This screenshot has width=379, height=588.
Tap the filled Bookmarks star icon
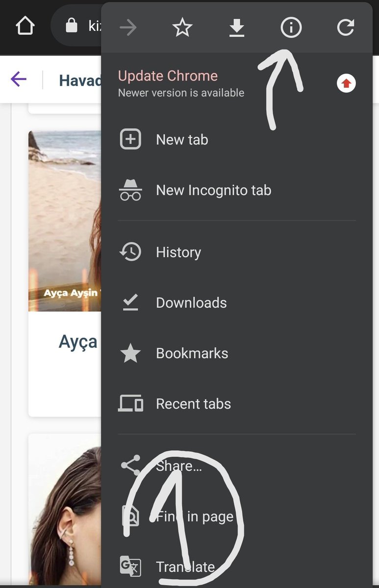[x=130, y=353]
